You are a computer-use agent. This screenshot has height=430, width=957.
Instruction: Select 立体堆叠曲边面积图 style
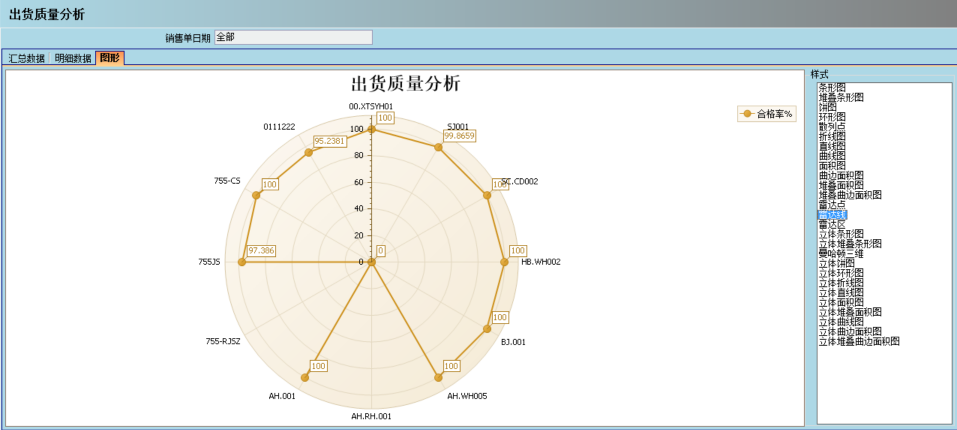coord(859,341)
